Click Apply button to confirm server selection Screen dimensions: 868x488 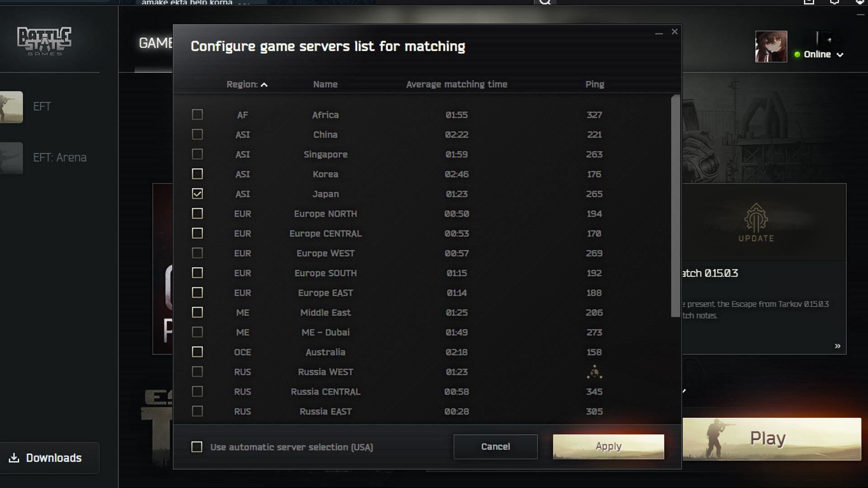click(x=608, y=446)
